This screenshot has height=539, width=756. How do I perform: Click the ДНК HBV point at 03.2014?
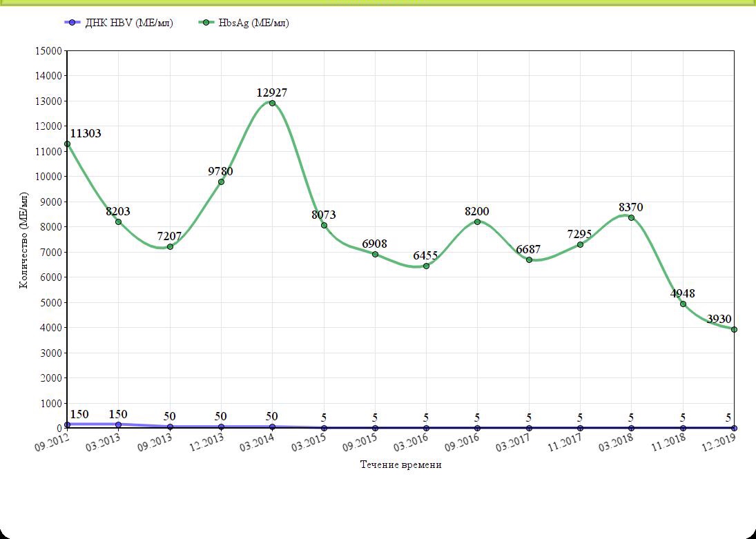(272, 427)
